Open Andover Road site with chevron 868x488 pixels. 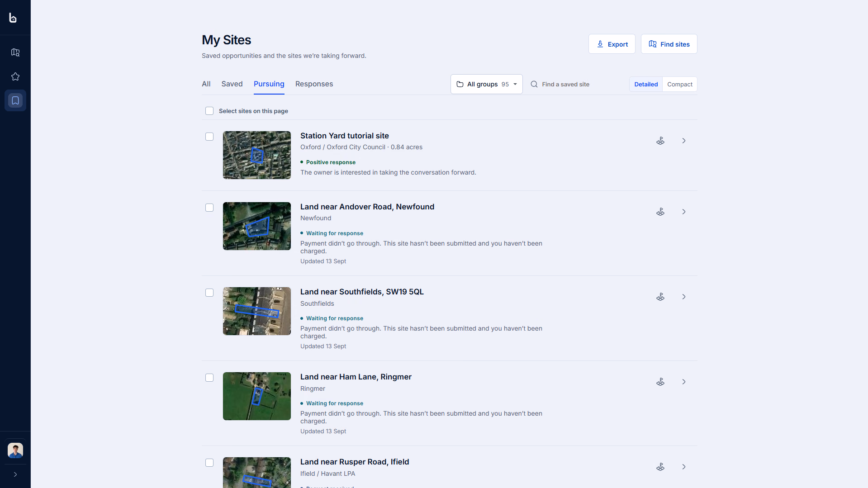tap(684, 212)
